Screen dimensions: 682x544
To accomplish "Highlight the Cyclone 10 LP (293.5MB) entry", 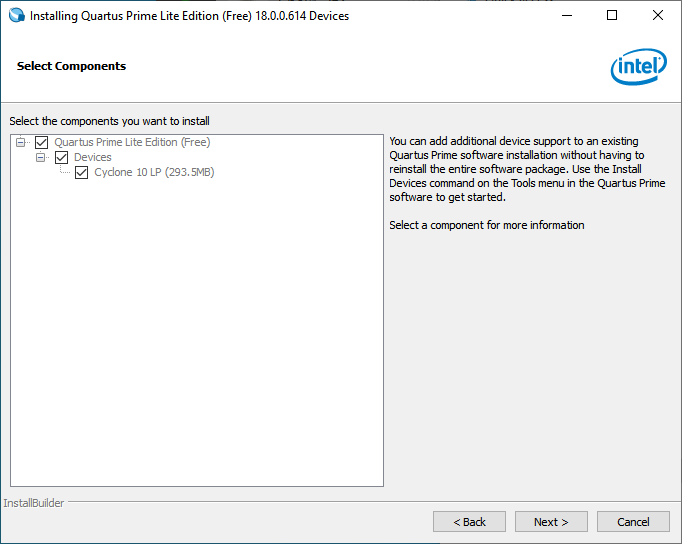I will [154, 172].
